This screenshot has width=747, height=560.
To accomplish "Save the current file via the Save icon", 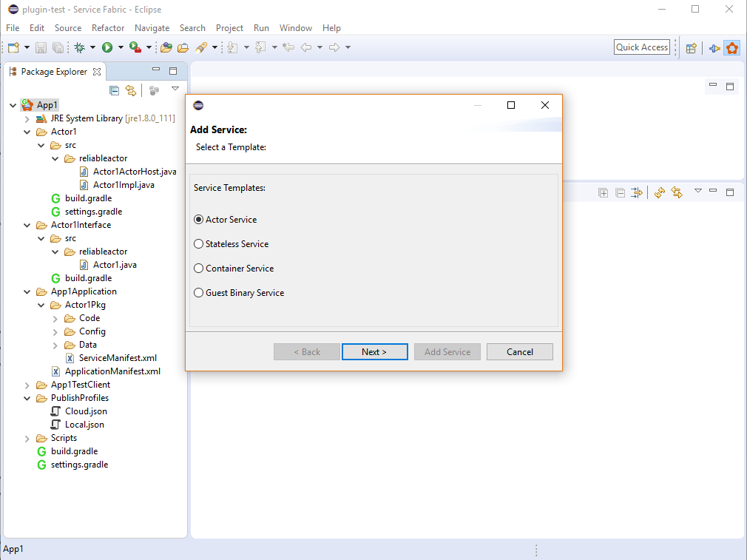I will click(41, 47).
